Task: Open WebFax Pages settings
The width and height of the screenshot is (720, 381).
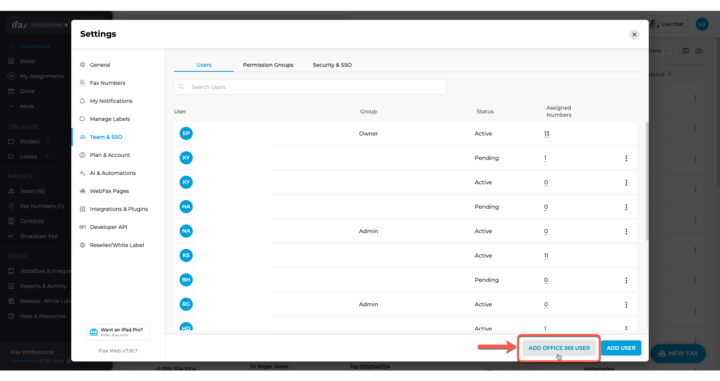Action: point(109,190)
